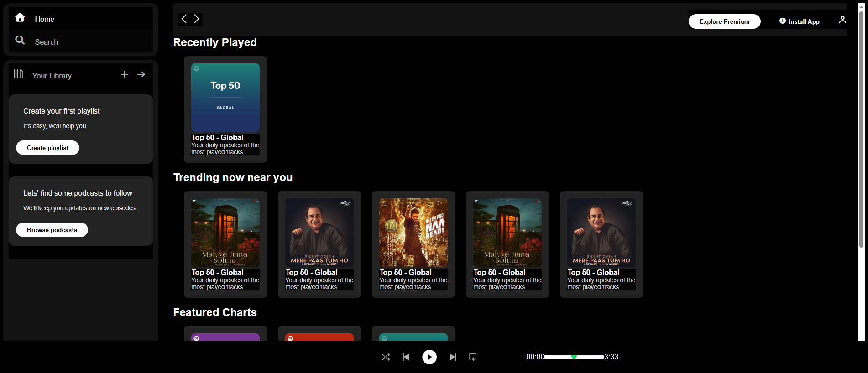Click the Home house icon
This screenshot has height=373, width=868.
(20, 17)
